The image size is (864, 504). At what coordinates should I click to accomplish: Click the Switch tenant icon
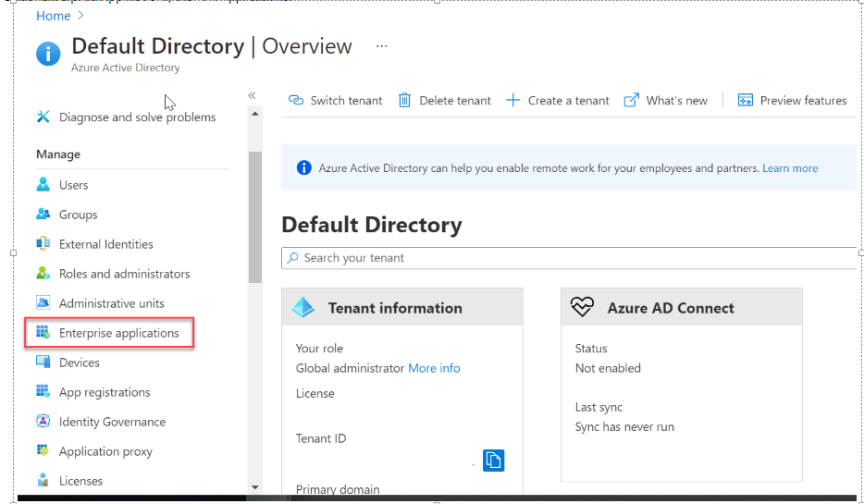click(x=296, y=100)
